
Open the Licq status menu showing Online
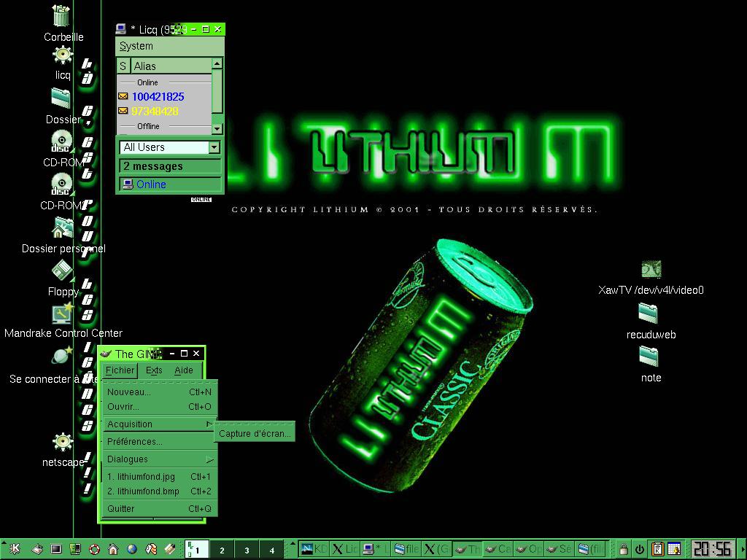pyautogui.click(x=170, y=184)
